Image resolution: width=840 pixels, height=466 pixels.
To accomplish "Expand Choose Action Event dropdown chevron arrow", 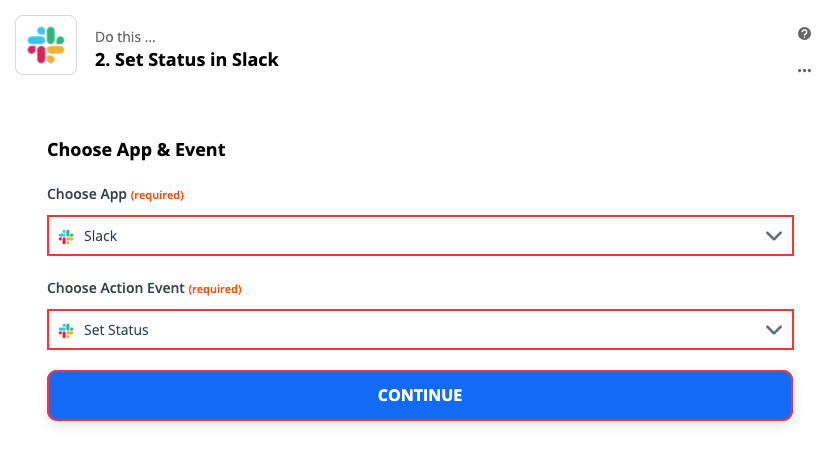I will coord(773,330).
